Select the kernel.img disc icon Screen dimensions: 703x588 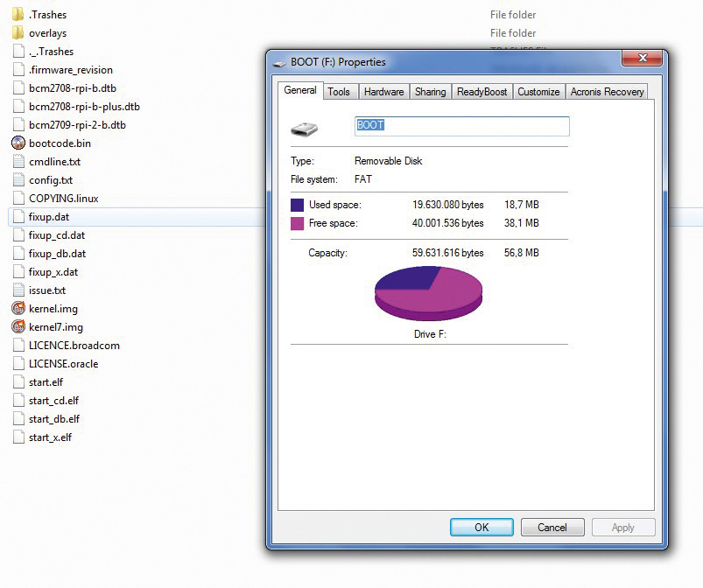pos(18,309)
